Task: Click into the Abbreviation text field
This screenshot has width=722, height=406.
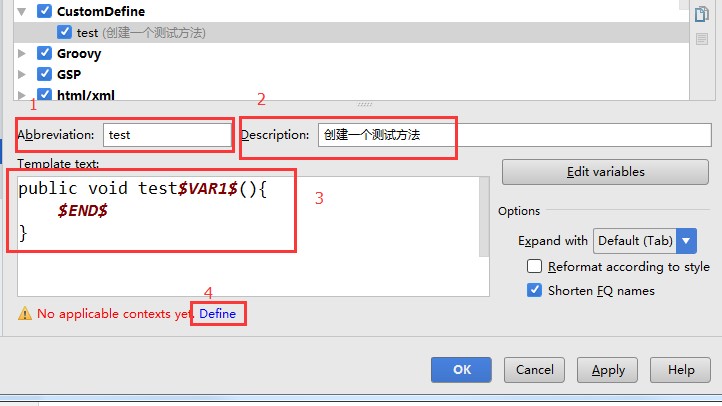Action: (x=165, y=135)
